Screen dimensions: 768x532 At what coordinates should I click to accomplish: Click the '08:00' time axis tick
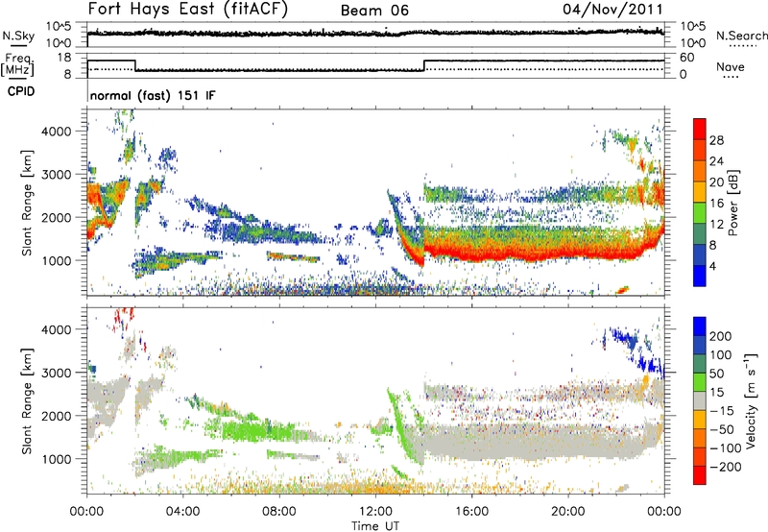(x=279, y=512)
